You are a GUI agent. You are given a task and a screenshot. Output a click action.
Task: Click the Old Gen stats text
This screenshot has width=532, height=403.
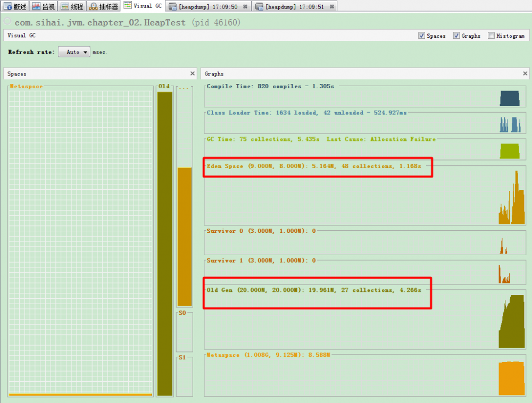tap(314, 290)
